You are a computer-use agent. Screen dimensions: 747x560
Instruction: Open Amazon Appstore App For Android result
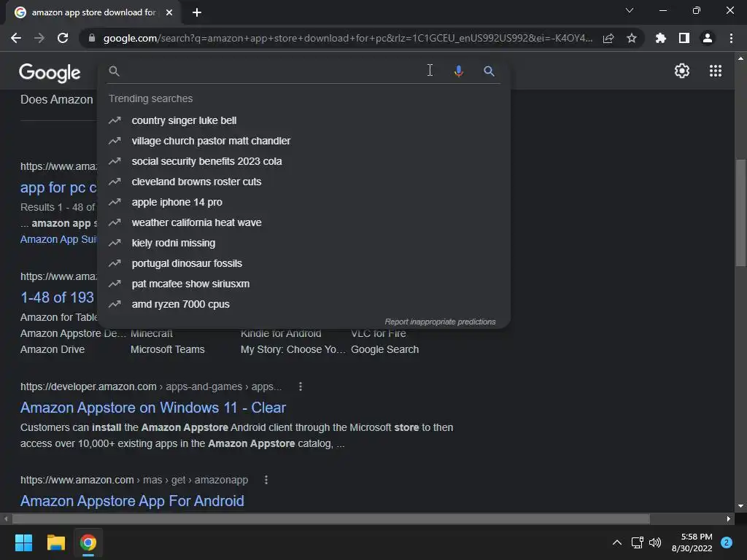point(132,501)
